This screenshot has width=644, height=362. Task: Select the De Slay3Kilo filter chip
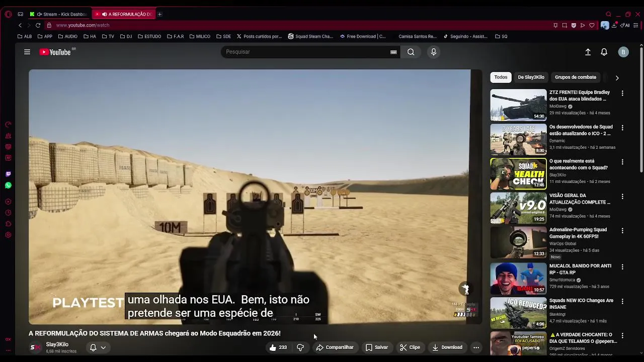(x=531, y=77)
